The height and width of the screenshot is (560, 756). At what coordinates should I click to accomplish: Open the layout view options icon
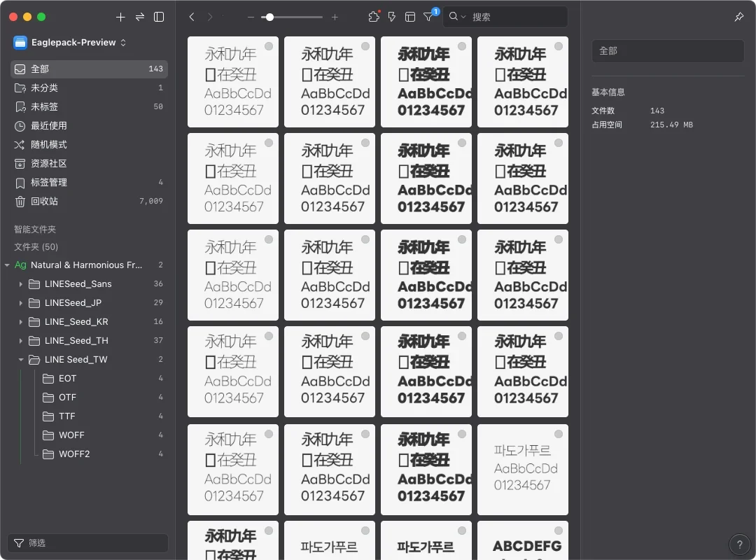pyautogui.click(x=410, y=17)
